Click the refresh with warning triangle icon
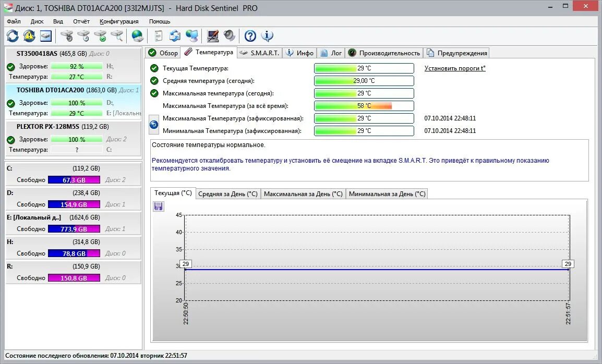 pos(29,36)
